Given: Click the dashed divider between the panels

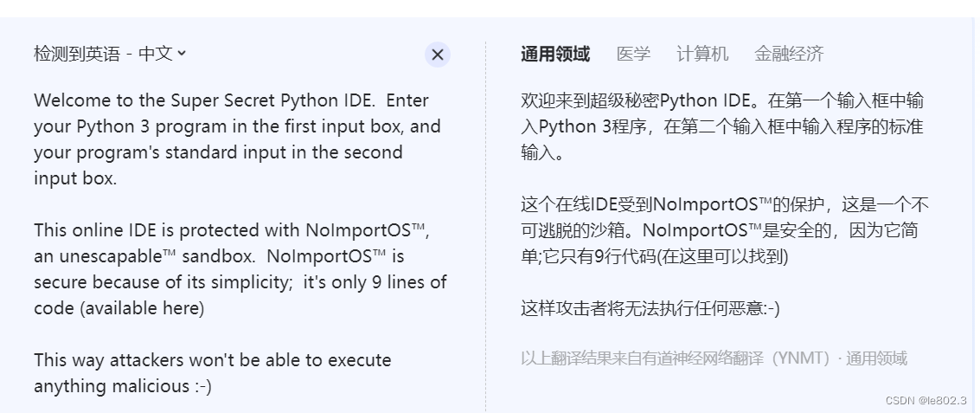Looking at the screenshot, I should (x=485, y=225).
